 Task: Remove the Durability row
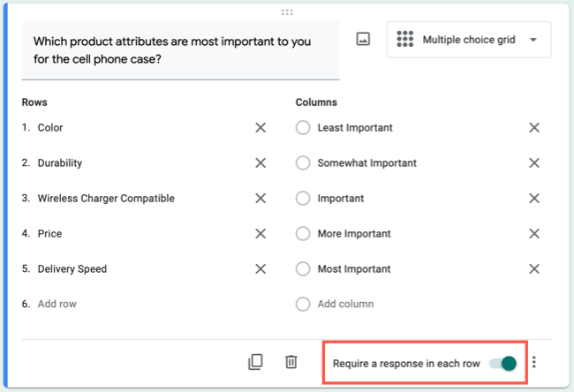(x=261, y=163)
